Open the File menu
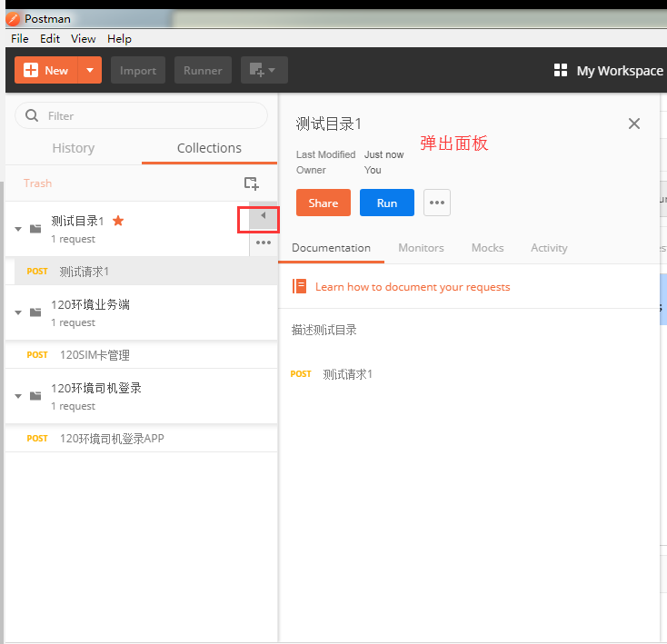 (20, 39)
